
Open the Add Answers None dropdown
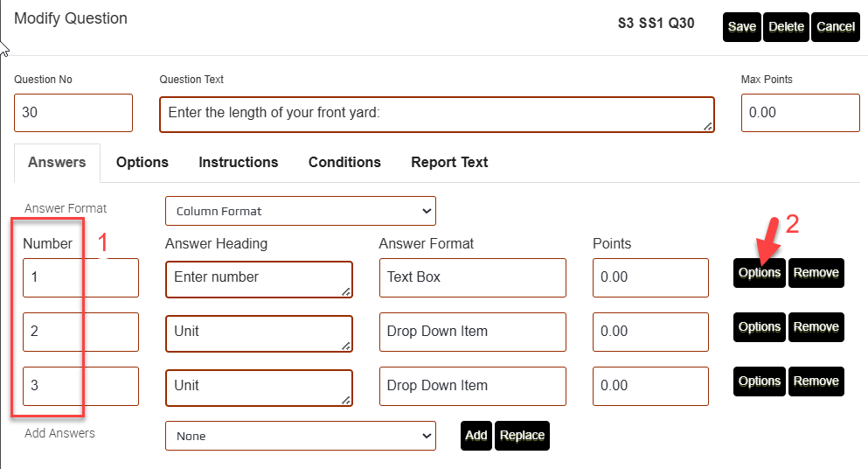[300, 436]
